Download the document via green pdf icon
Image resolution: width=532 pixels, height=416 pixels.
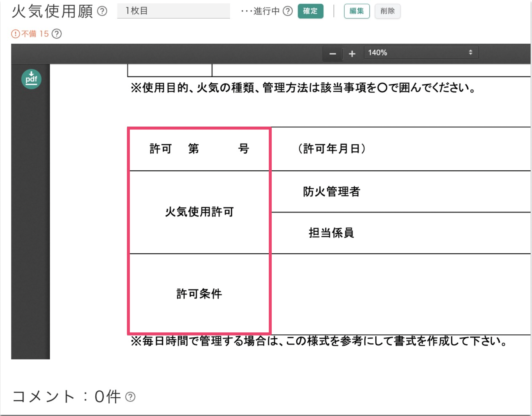coord(31,79)
